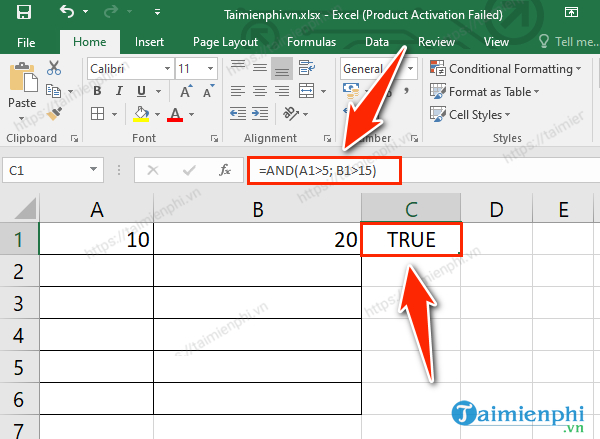Click Merge & Center icon
This screenshot has width=600, height=439.
pos(307,91)
